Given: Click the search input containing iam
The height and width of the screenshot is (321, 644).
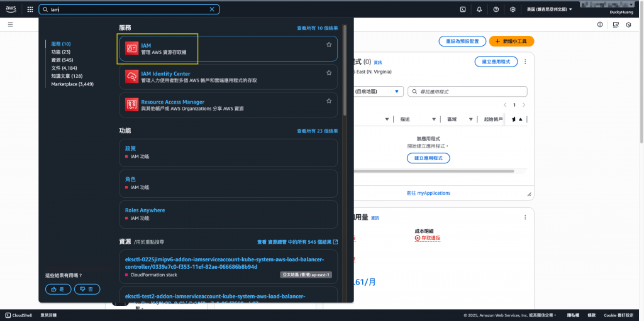Looking at the screenshot, I should (x=129, y=9).
